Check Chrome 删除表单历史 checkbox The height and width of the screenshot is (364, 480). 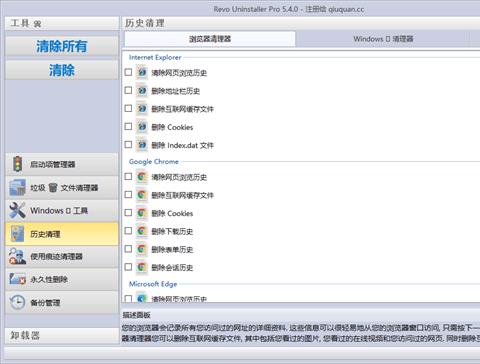128,249
